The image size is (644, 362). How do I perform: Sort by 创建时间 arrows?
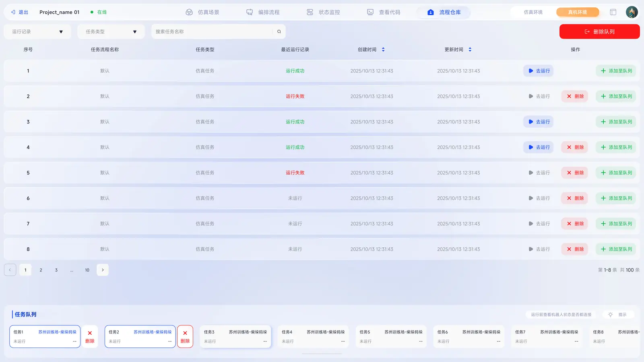(x=383, y=49)
